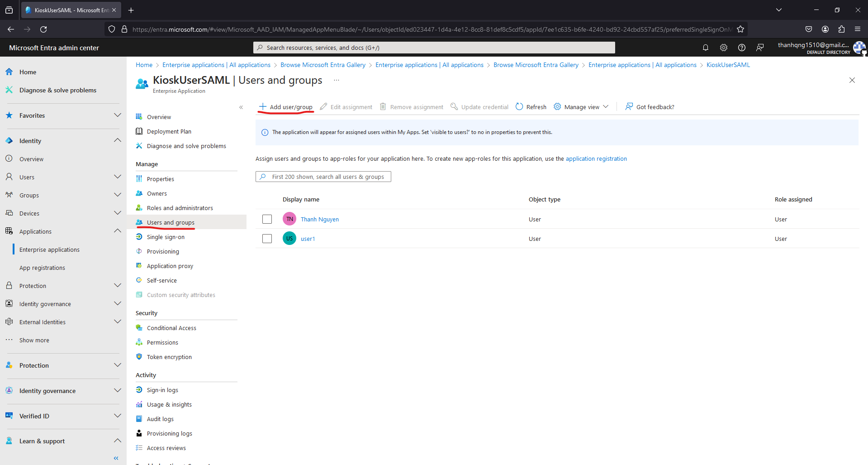Open Usage & insights
Viewport: 868px width, 465px height.
[x=169, y=404]
